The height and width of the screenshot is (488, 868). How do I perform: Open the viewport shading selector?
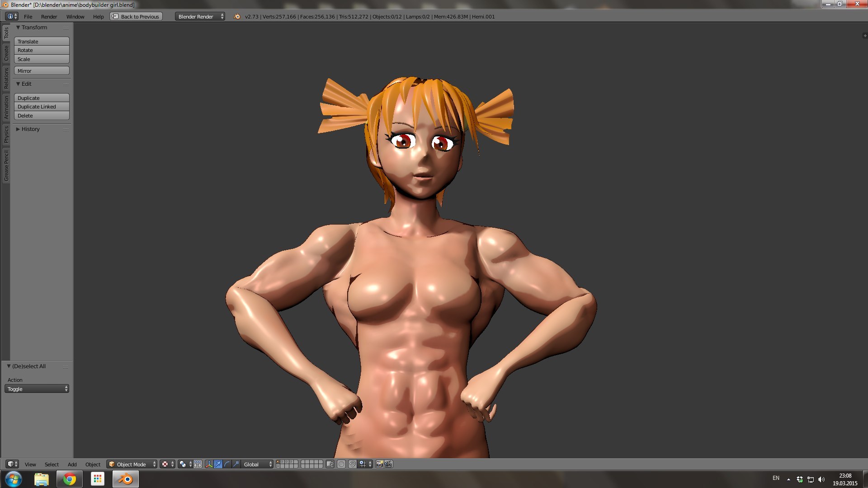point(167,464)
